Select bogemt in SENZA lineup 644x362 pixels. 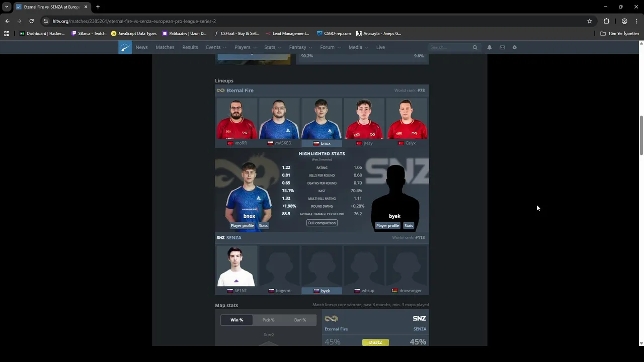pyautogui.click(x=279, y=269)
